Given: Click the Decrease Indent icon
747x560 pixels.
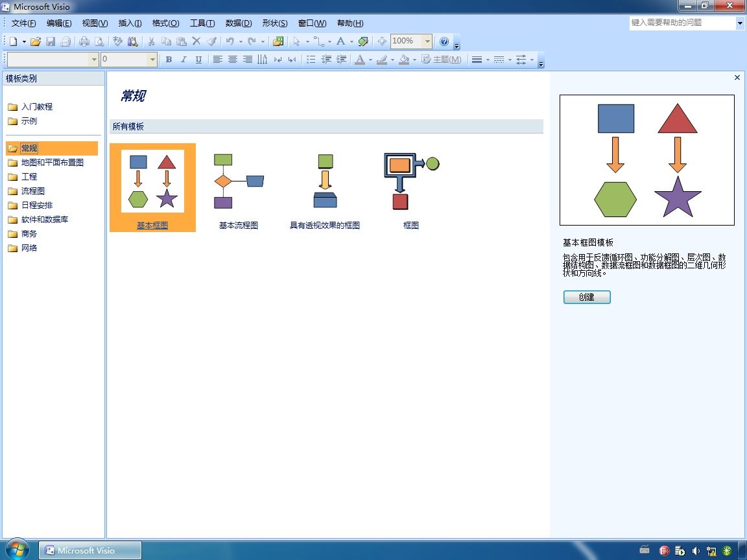Looking at the screenshot, I should click(326, 60).
